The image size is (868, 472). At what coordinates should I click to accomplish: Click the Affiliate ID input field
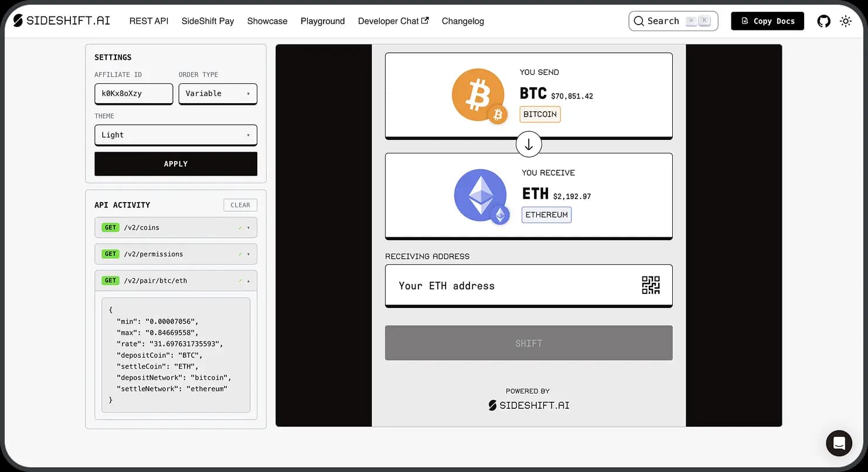click(134, 94)
